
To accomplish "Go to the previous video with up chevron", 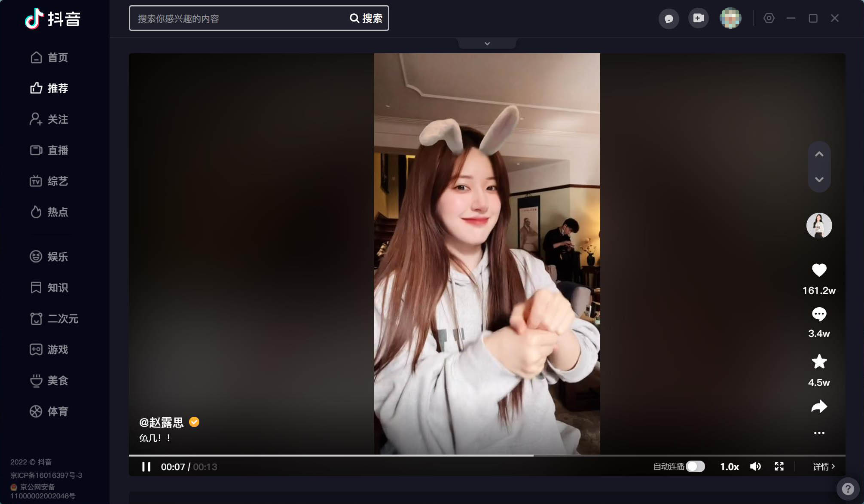I will coord(819,154).
